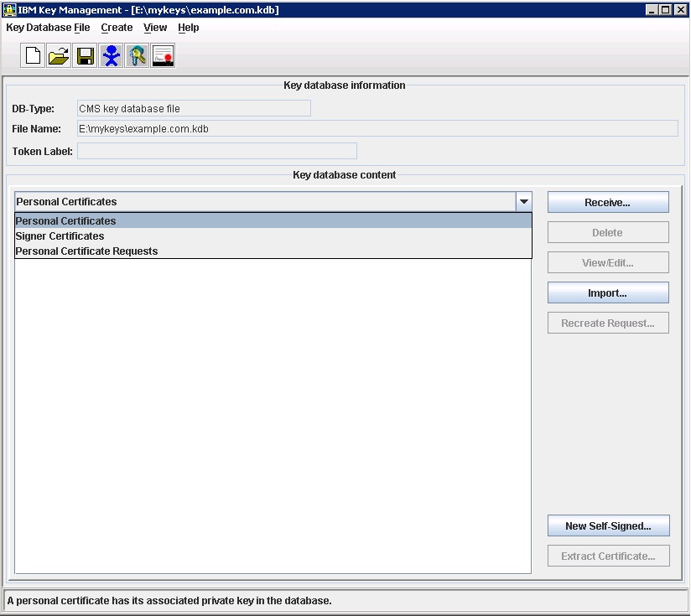Open the Key Database File menu
This screenshot has width=691, height=616.
click(48, 28)
